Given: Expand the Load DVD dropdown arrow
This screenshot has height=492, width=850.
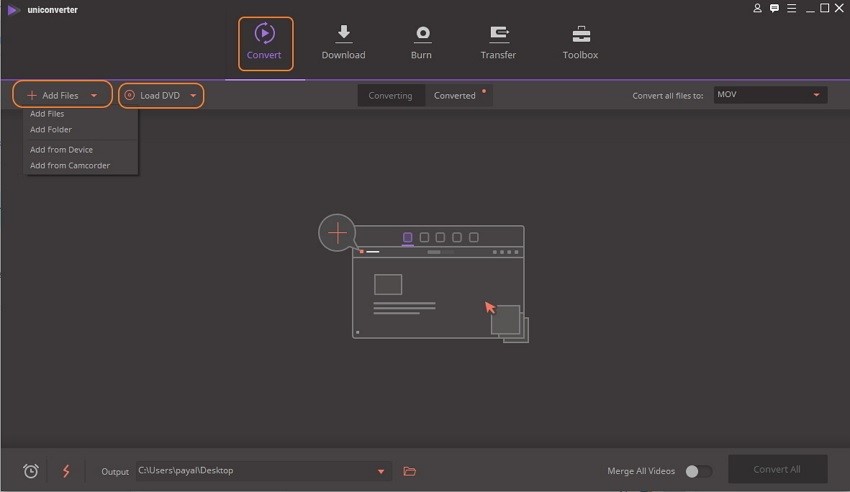Looking at the screenshot, I should pyautogui.click(x=193, y=95).
